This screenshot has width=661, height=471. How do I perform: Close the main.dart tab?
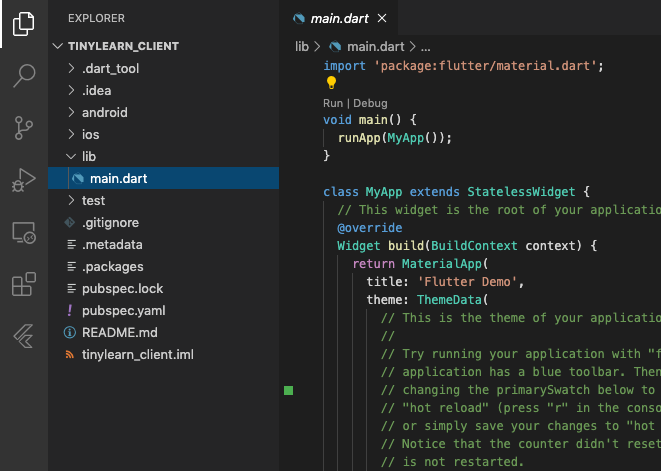tap(382, 18)
